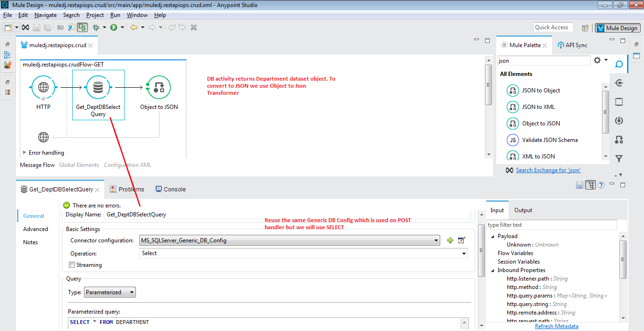
Task: Open the Mule Palette options gear
Action: tap(597, 60)
